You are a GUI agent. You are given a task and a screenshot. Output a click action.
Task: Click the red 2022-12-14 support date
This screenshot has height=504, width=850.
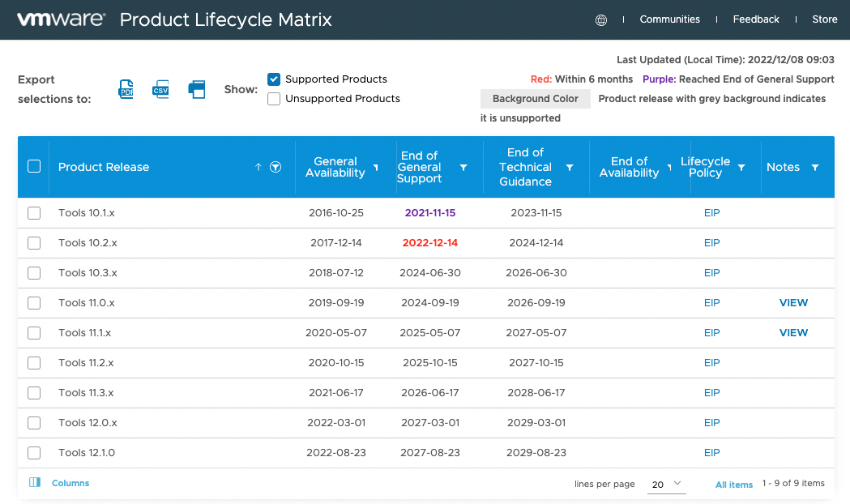(430, 243)
